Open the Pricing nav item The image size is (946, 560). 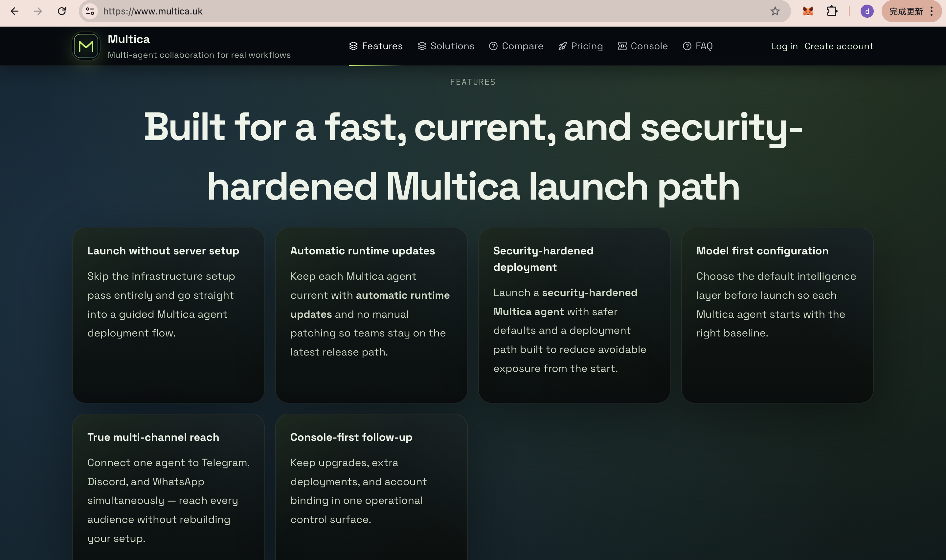(581, 46)
